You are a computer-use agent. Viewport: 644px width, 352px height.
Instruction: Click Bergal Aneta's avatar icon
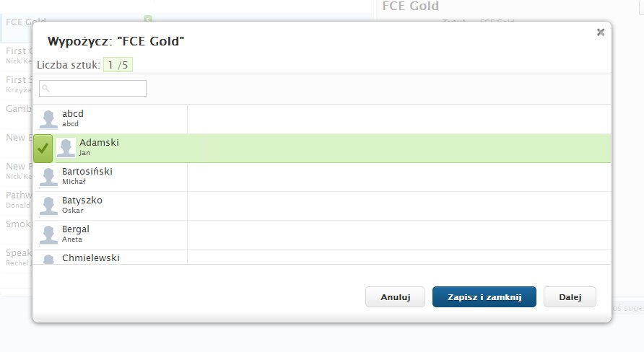(x=48, y=234)
